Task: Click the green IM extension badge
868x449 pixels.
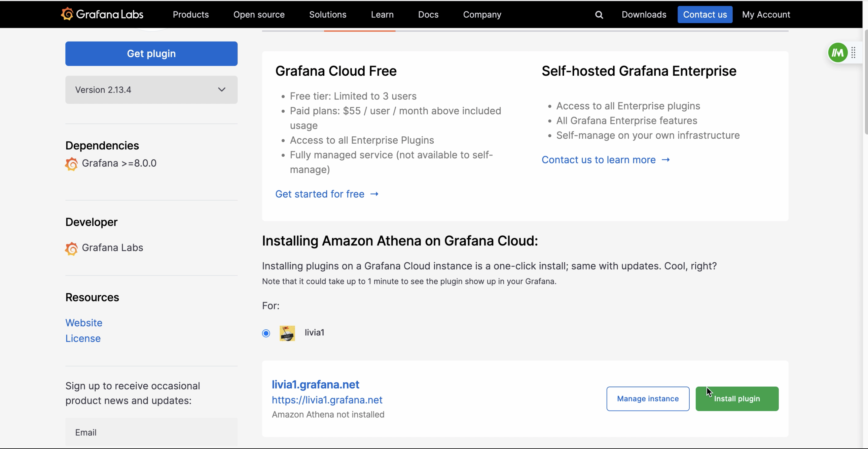Action: pyautogui.click(x=838, y=53)
